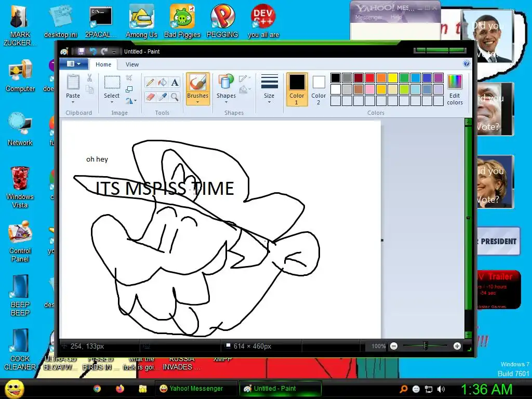The image size is (532, 399).
Task: Click the Firefox icon in taskbar
Action: 120,389
